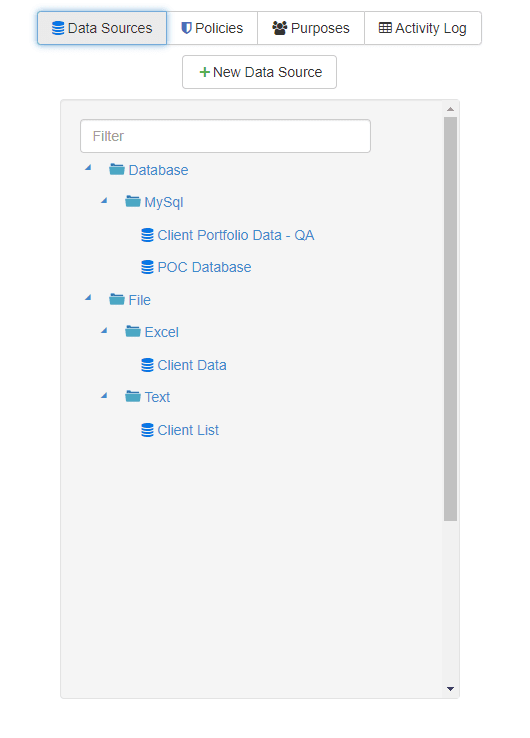
Task: Click the folder icon beside Text
Action: [133, 396]
